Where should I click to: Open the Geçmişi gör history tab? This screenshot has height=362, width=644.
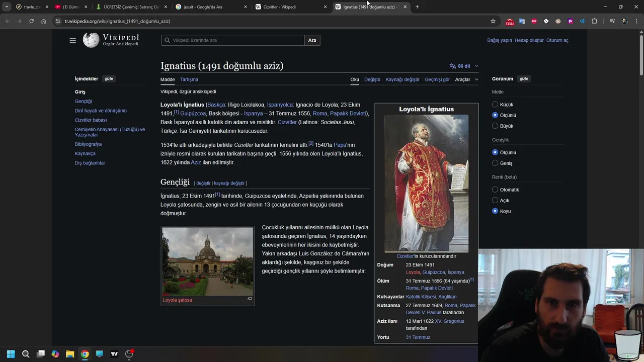click(x=437, y=79)
